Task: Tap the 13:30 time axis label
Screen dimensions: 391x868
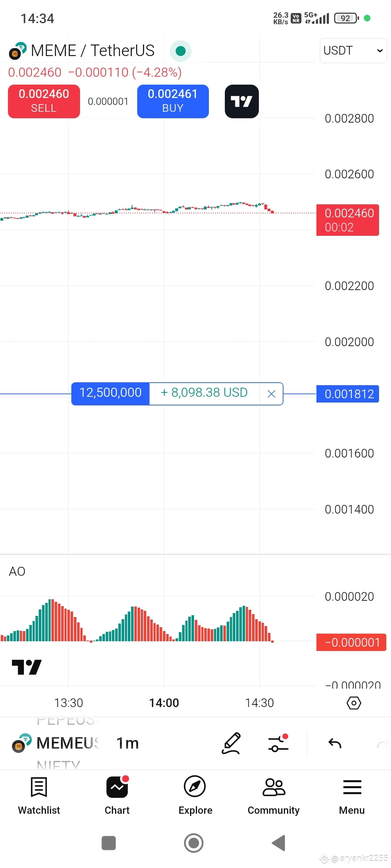Action: point(68,703)
